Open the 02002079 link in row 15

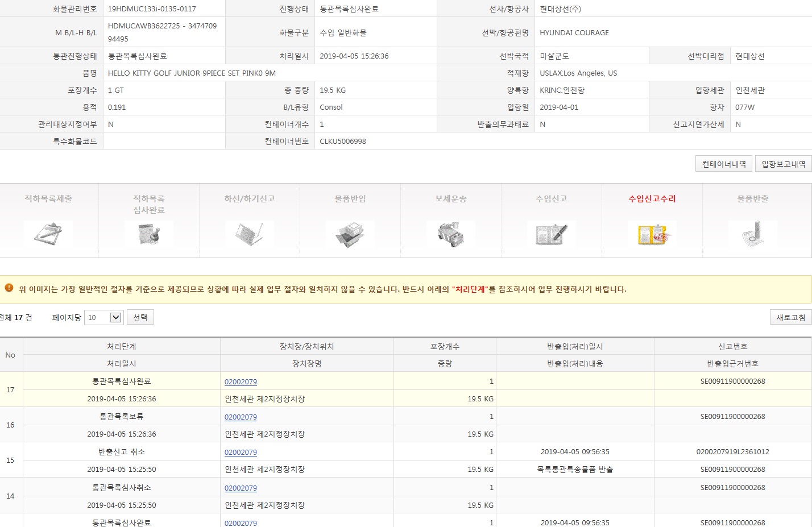point(241,453)
